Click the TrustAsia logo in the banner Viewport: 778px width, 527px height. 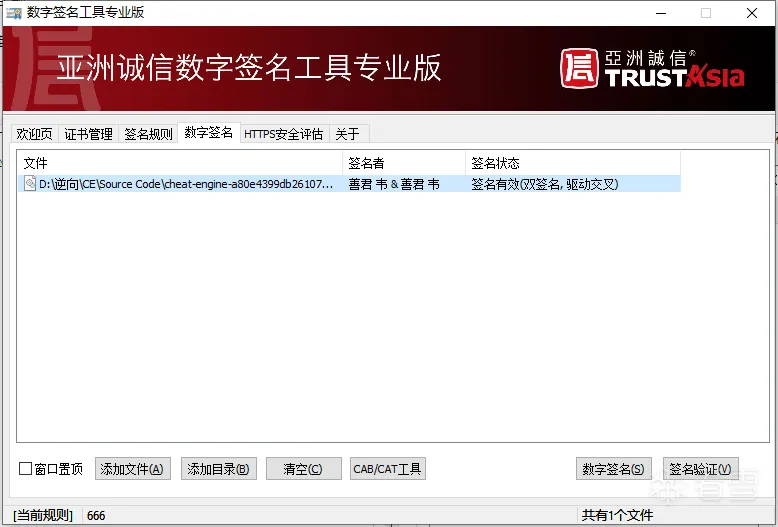(x=652, y=68)
